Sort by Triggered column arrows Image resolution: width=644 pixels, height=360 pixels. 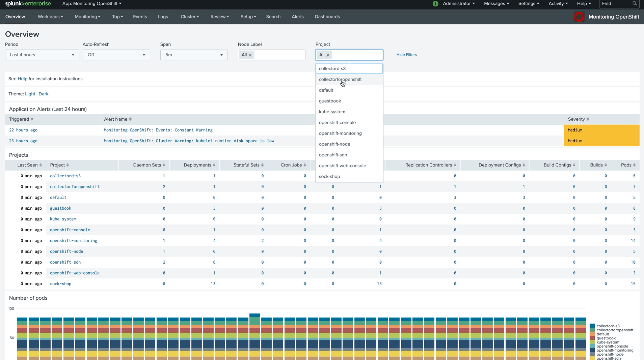(32, 119)
